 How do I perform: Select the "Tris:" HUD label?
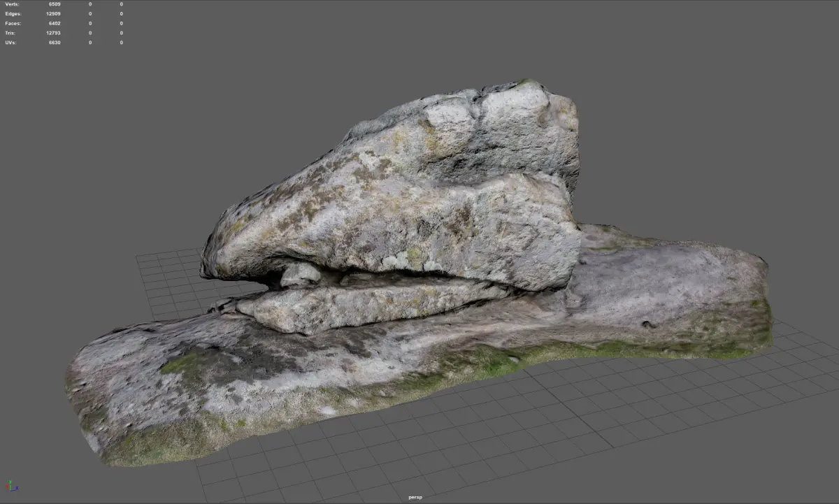coord(10,33)
